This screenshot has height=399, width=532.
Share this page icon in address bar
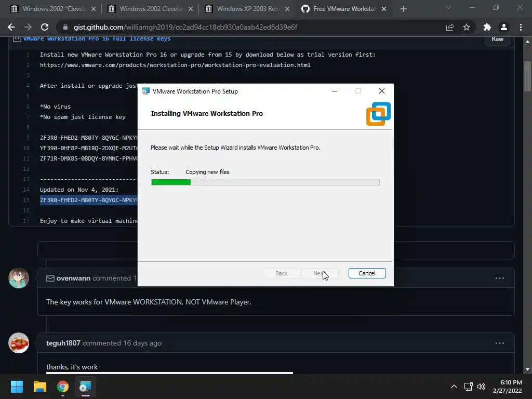pos(450,27)
